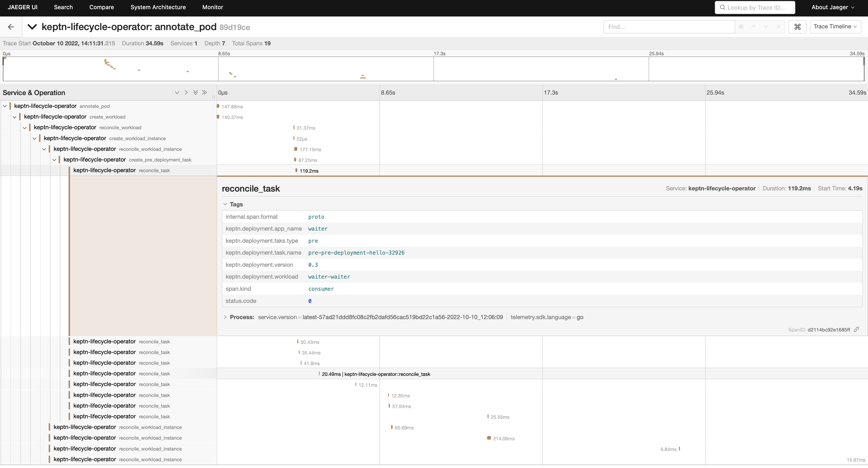Collapse the reconcile_workload span chevron
Viewport: 868px width, 468px height.
click(x=25, y=128)
